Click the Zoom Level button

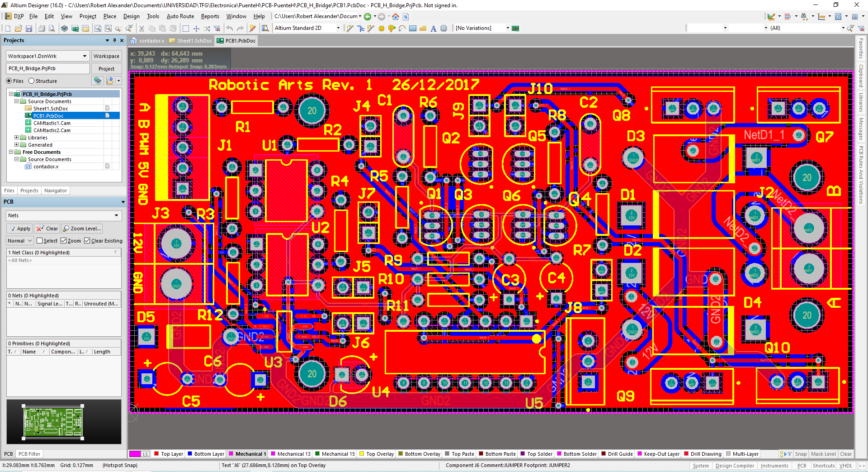coord(82,229)
